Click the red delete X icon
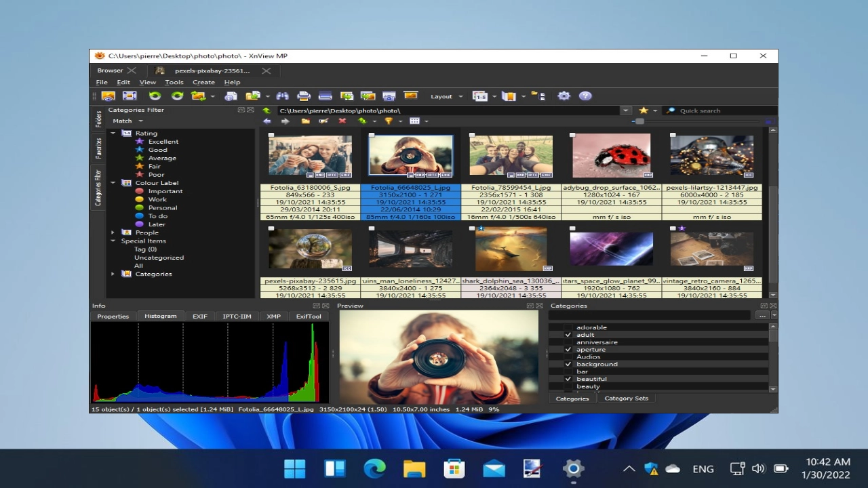Screen dimensions: 868x488 342,121
